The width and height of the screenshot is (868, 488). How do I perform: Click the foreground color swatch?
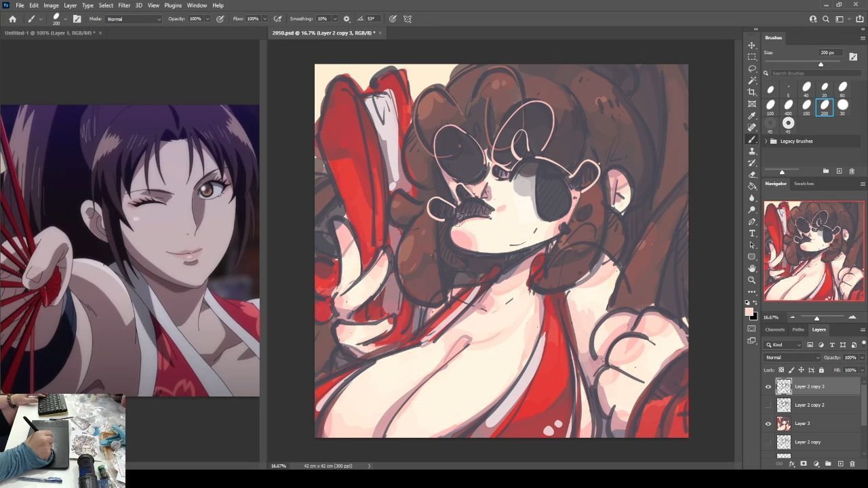click(749, 312)
